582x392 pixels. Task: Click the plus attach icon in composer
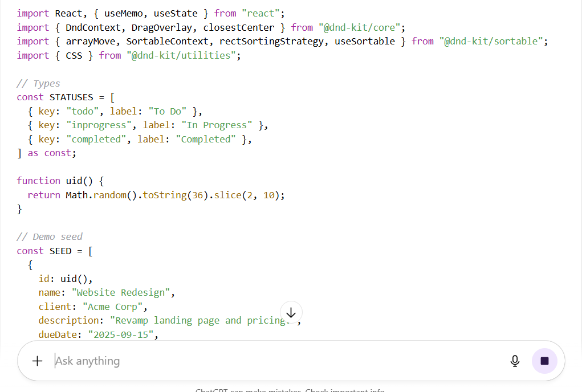point(37,361)
